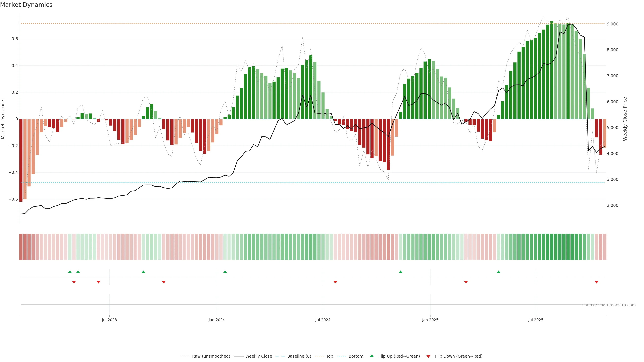Click the Market Dynamics chart title
The image size is (644, 362).
point(26,5)
